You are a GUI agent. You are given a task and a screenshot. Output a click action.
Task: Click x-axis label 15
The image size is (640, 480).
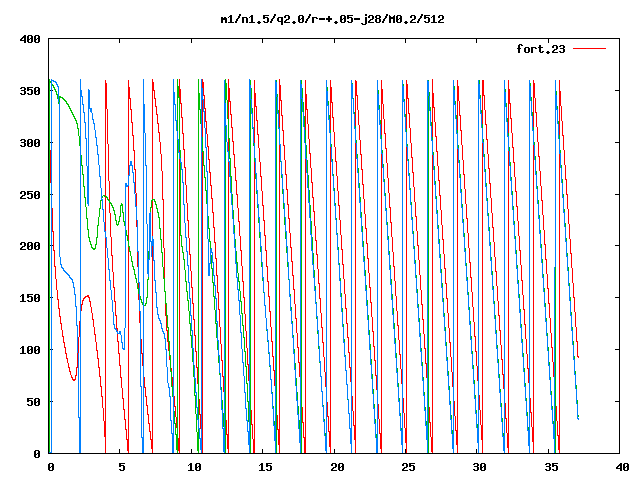(x=266, y=467)
